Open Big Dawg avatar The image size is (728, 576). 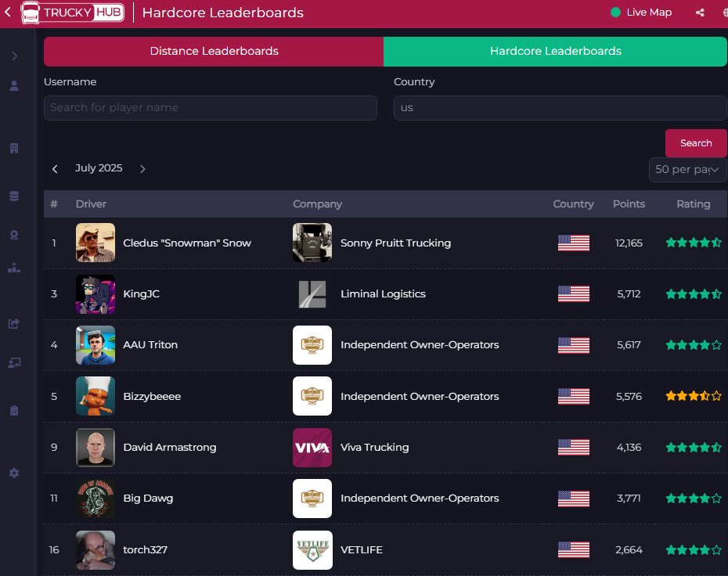point(96,499)
